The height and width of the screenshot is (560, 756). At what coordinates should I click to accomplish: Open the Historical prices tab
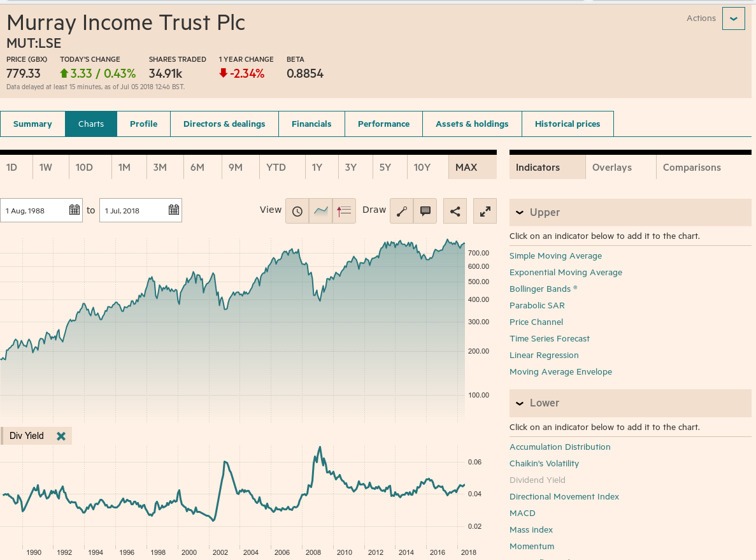[567, 124]
